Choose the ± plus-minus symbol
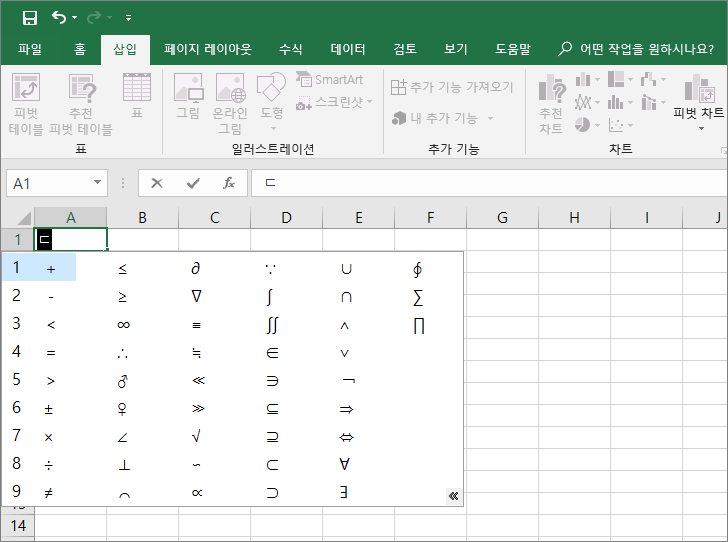Screen dimensions: 728x542 click(49, 409)
